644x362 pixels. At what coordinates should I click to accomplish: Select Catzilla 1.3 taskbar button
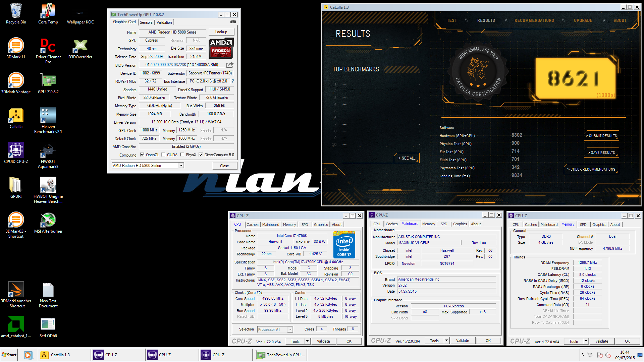(65, 355)
